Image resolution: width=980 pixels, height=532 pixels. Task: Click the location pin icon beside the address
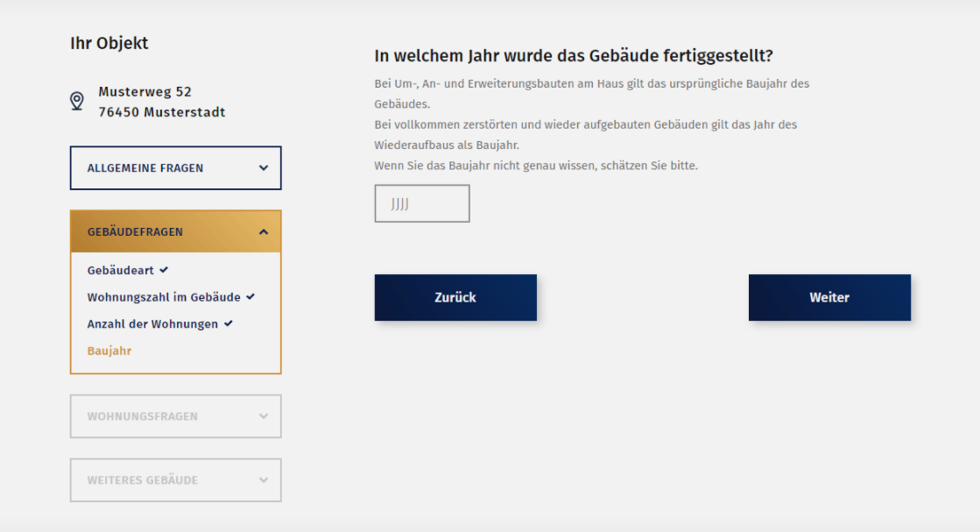pos(77,102)
